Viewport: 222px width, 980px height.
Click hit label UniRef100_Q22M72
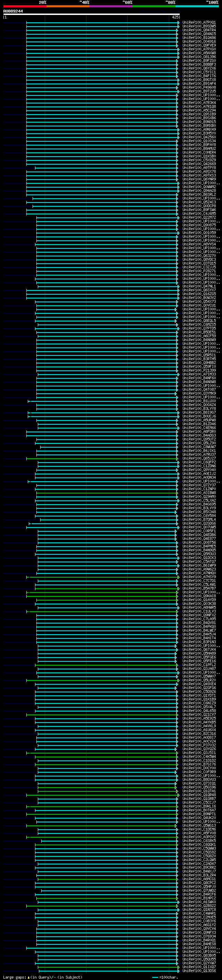click(199, 218)
